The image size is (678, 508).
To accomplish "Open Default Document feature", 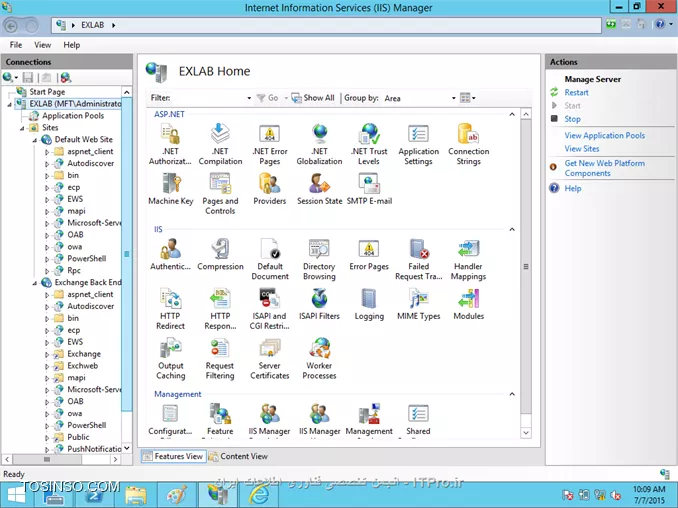I will tap(270, 259).
